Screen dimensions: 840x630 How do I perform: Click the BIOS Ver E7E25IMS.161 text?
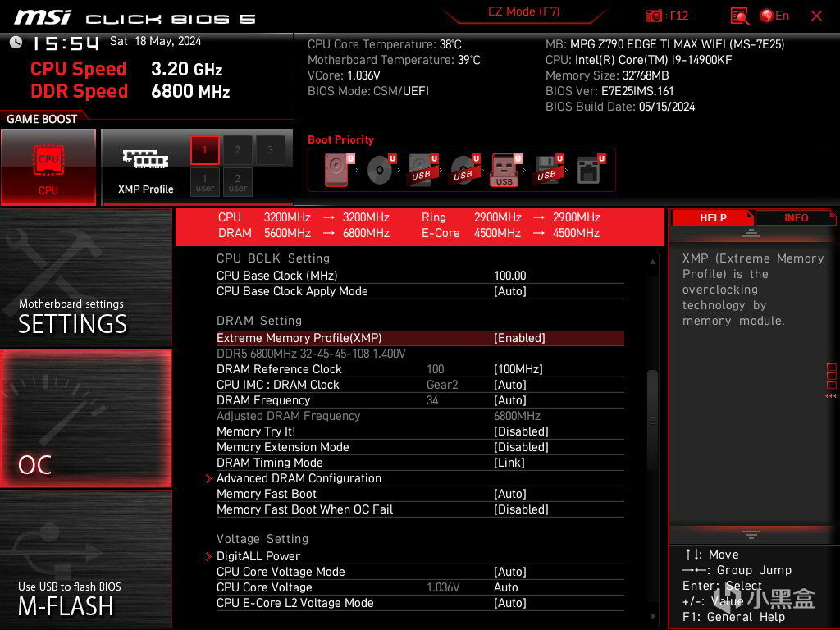[609, 91]
